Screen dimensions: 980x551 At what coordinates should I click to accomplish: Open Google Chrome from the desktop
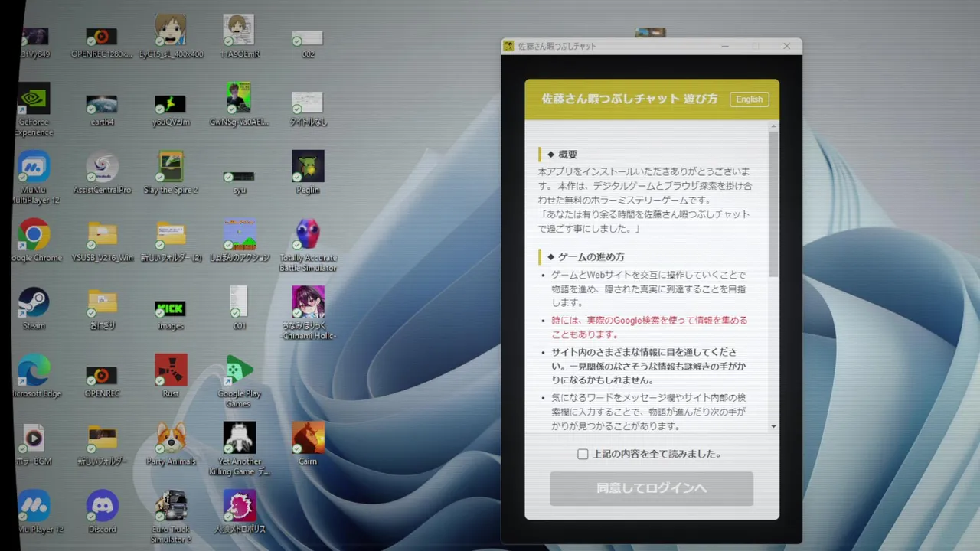pyautogui.click(x=34, y=235)
